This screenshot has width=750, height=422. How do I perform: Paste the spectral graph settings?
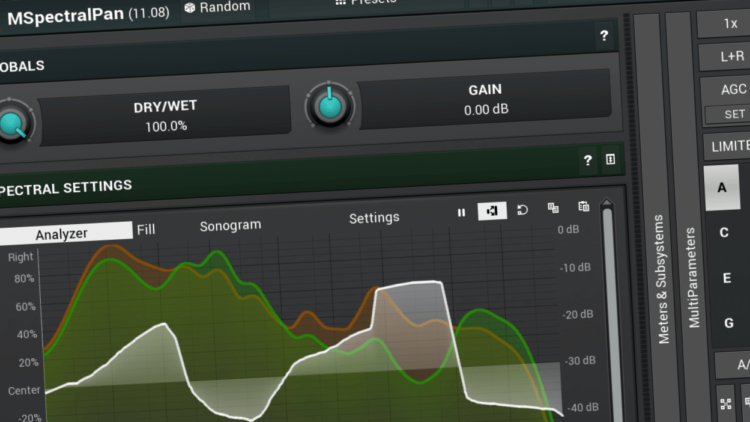click(584, 206)
